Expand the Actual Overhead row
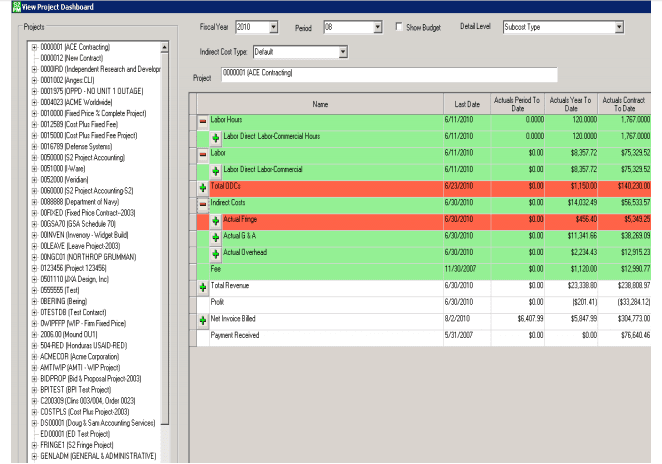 click(216, 253)
